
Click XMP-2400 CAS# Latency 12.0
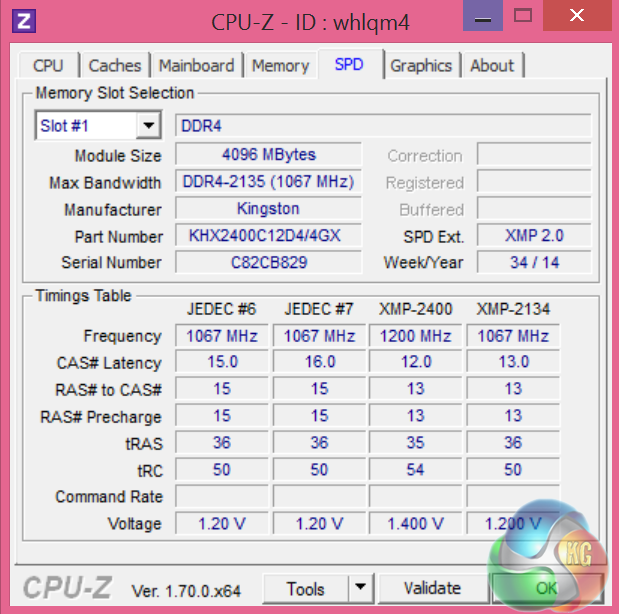click(x=416, y=362)
